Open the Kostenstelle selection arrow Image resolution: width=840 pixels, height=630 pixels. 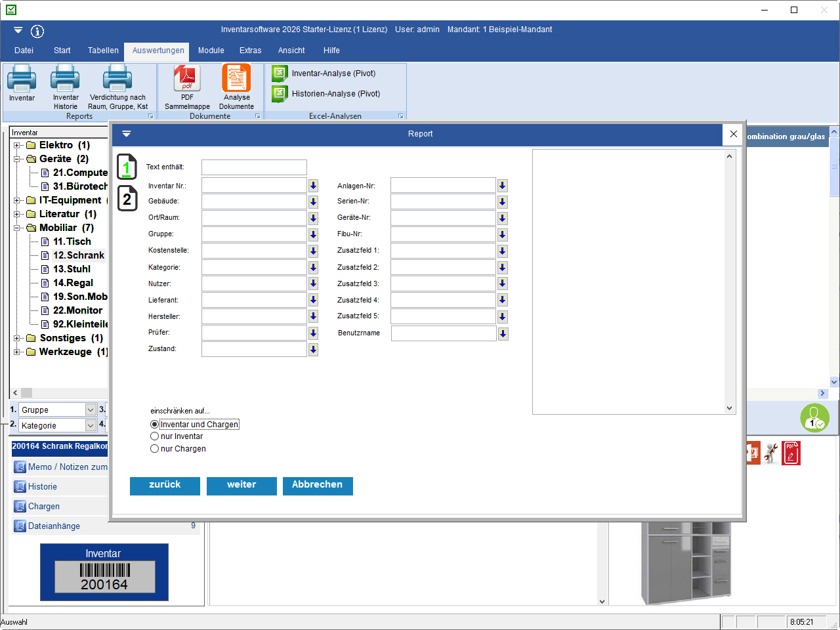point(314,251)
